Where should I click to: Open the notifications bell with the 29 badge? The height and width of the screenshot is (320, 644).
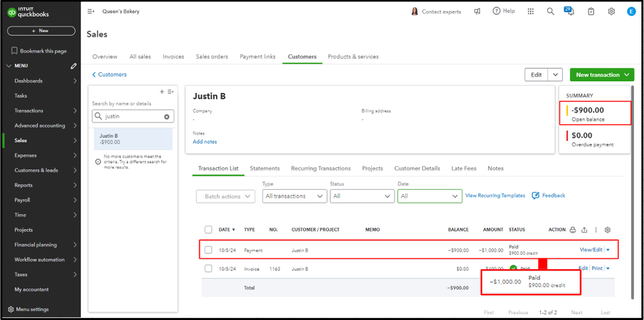click(570, 11)
